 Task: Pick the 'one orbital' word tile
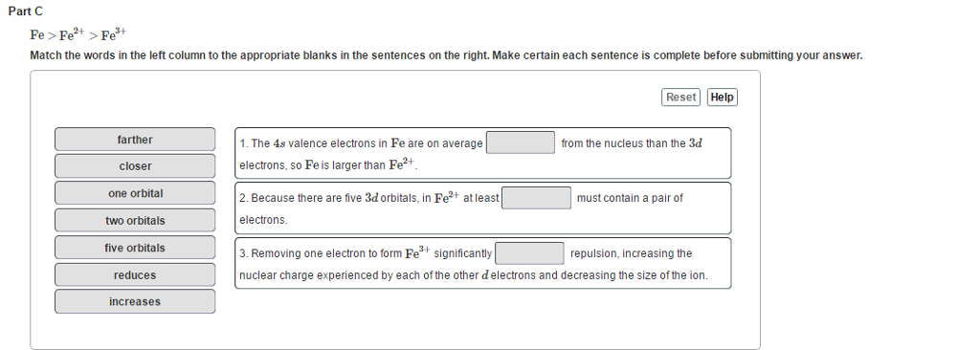pyautogui.click(x=135, y=193)
